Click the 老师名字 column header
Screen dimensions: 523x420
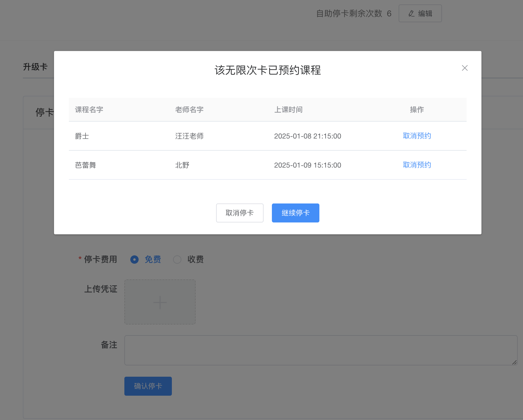click(189, 110)
